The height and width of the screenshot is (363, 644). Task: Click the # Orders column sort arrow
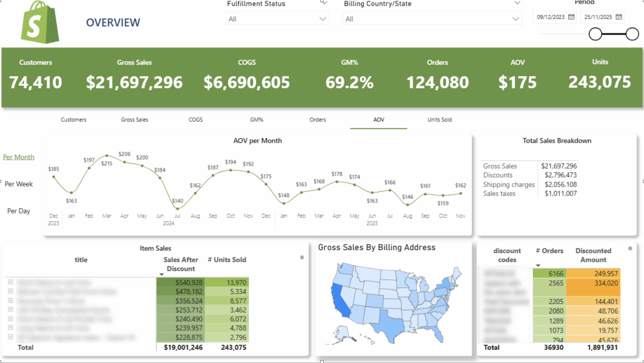click(x=538, y=266)
